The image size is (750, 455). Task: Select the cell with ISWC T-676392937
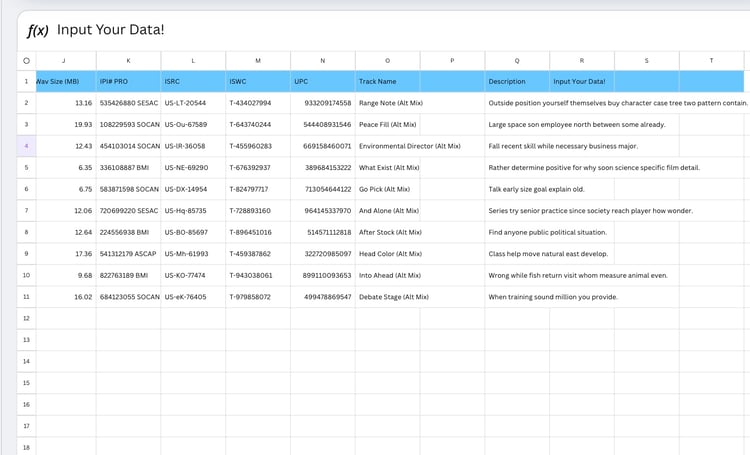[x=257, y=167]
